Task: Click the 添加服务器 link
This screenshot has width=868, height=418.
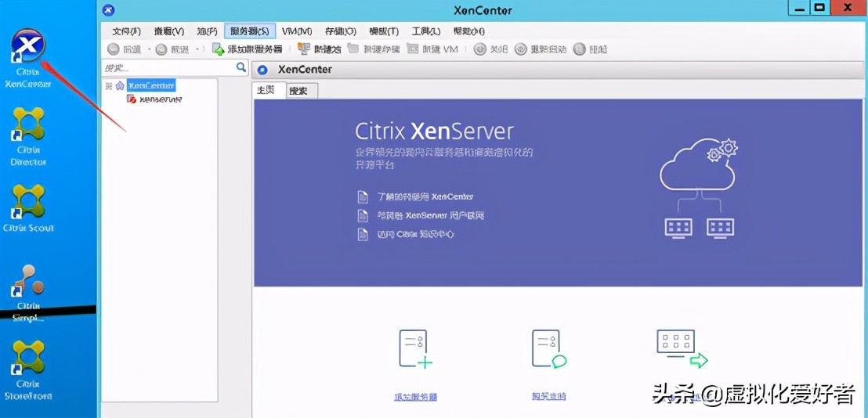Action: point(415,397)
